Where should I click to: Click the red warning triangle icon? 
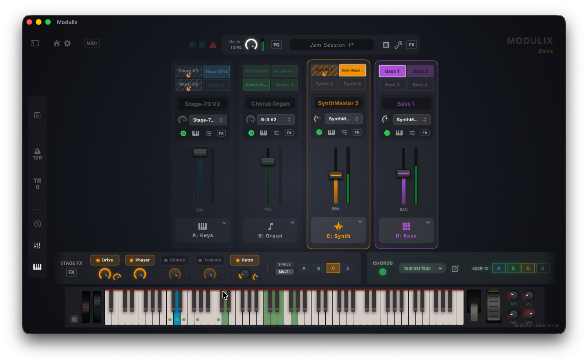click(213, 45)
